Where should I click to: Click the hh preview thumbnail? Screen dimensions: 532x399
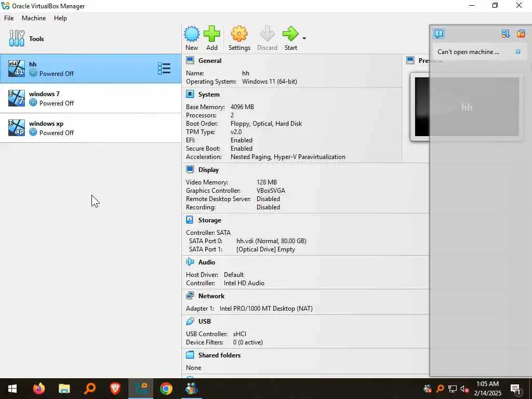pyautogui.click(x=467, y=107)
